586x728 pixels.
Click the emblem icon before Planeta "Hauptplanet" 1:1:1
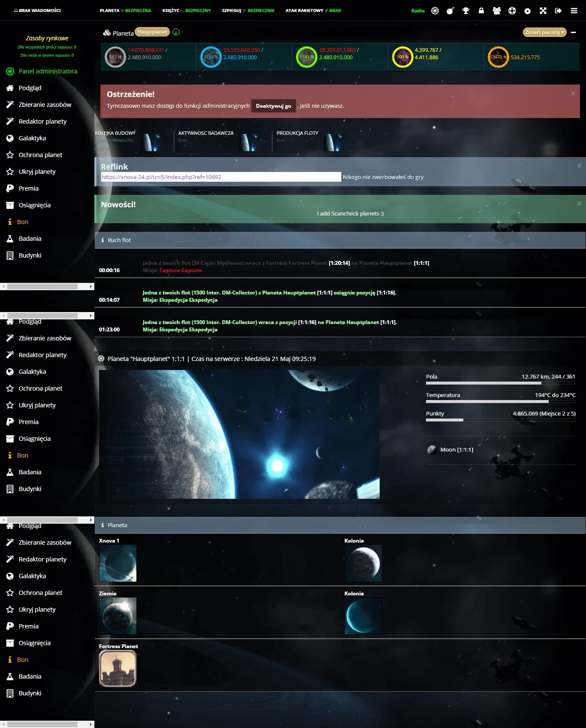pyautogui.click(x=101, y=358)
